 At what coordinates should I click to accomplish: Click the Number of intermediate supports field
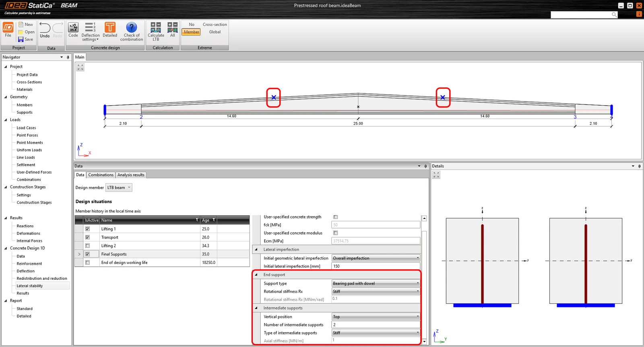click(376, 325)
